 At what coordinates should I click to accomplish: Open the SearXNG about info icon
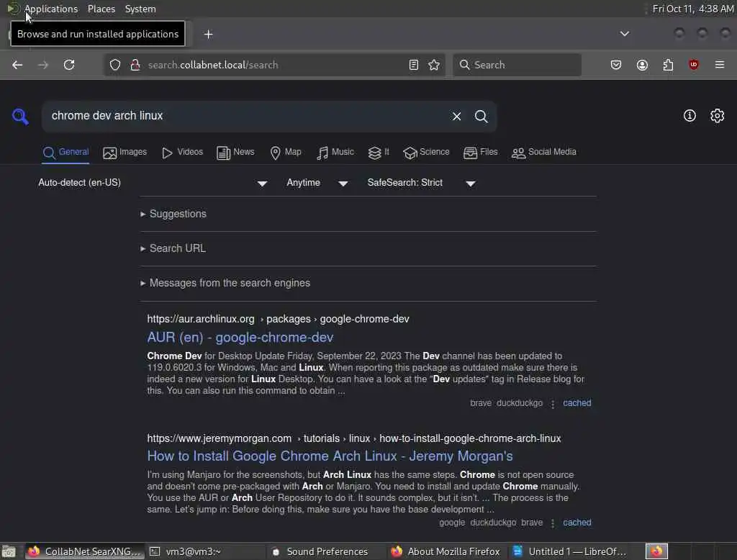tap(689, 116)
